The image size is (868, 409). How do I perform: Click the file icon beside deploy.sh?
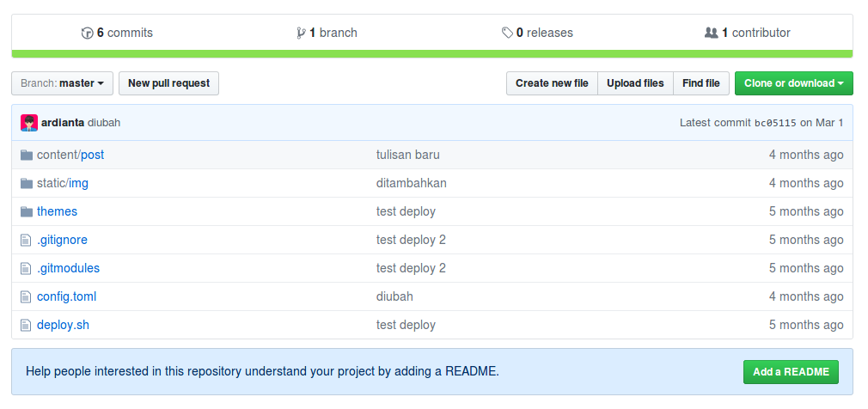click(26, 325)
